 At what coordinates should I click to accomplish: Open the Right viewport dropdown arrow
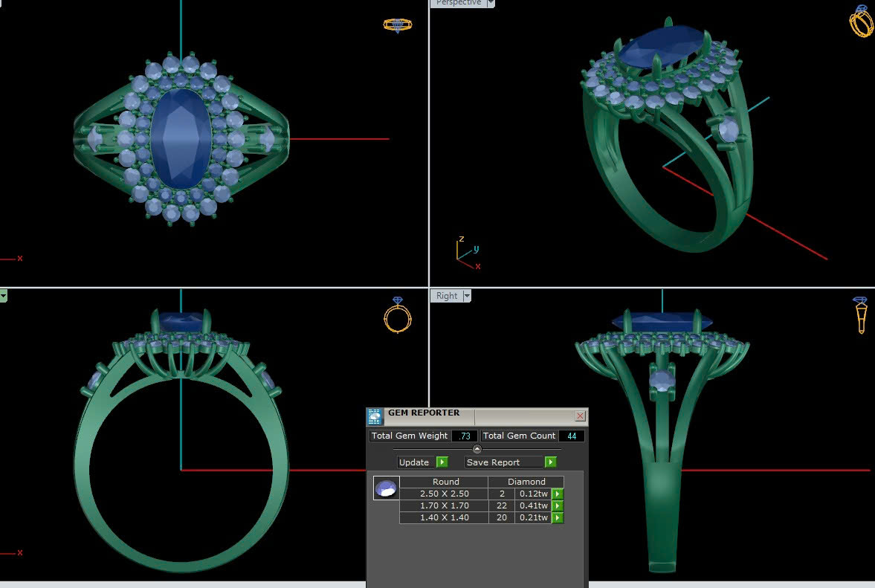click(467, 296)
